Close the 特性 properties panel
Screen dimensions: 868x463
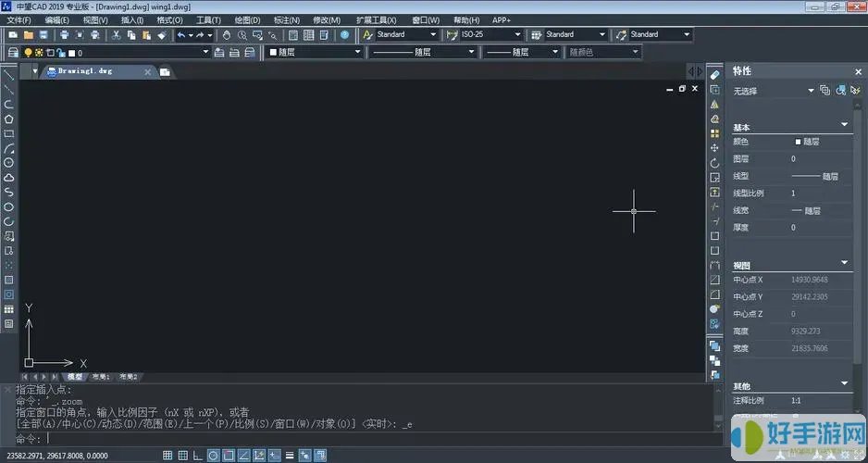[858, 72]
